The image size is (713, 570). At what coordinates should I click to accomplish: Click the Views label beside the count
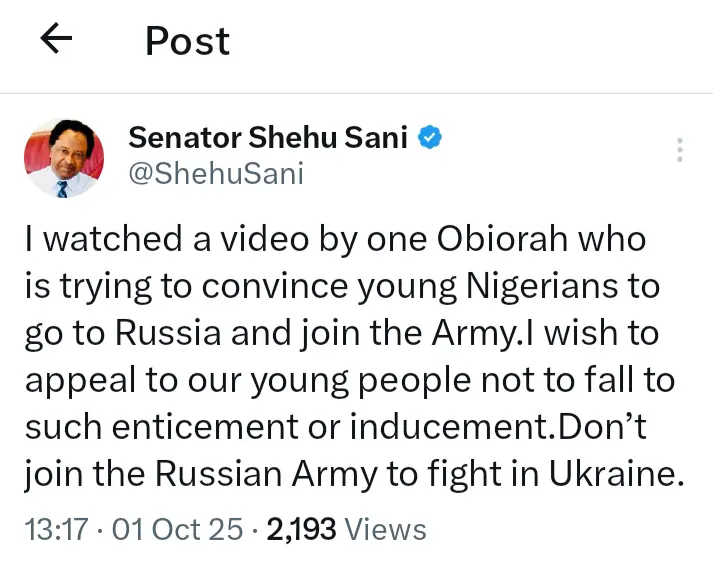[x=385, y=529]
